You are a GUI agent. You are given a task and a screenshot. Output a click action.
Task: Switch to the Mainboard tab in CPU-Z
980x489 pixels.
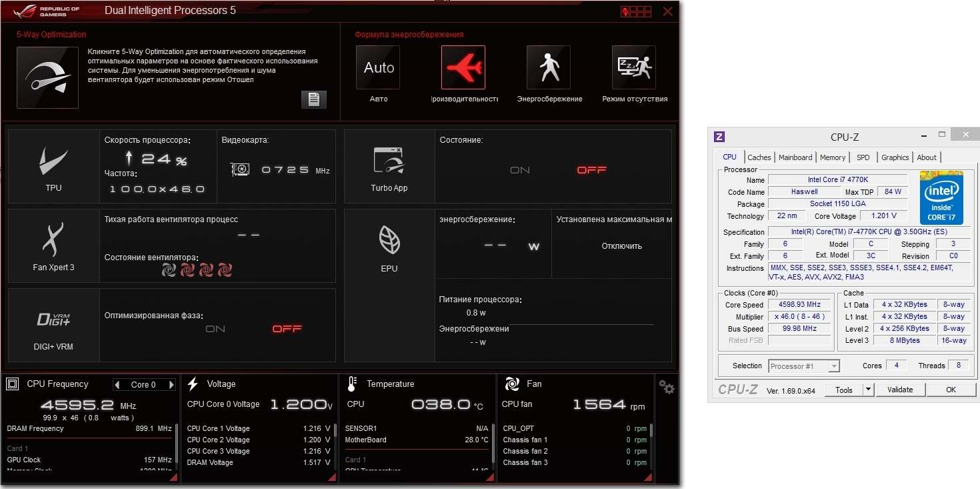(795, 157)
